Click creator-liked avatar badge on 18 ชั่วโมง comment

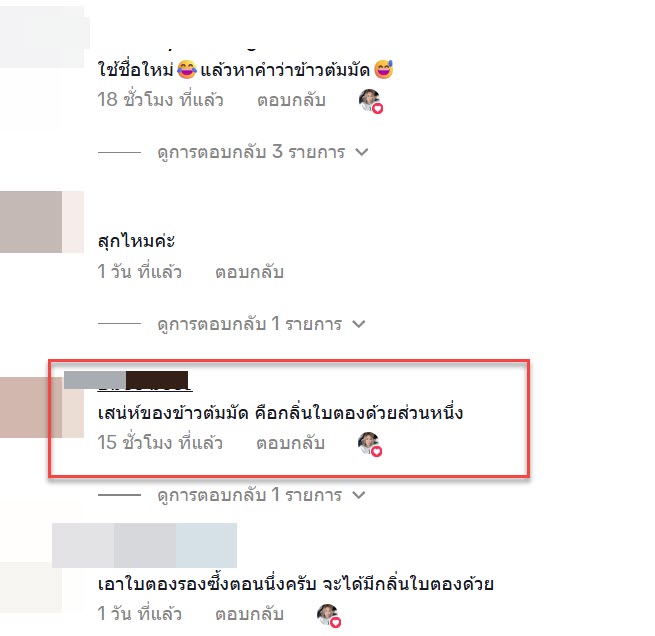(x=371, y=101)
